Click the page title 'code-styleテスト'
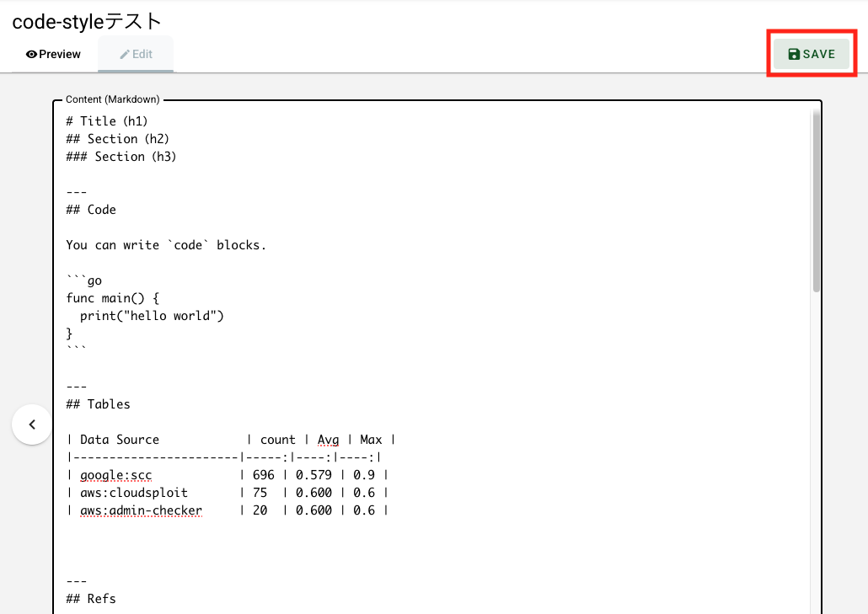The height and width of the screenshot is (614, 868). click(x=87, y=22)
